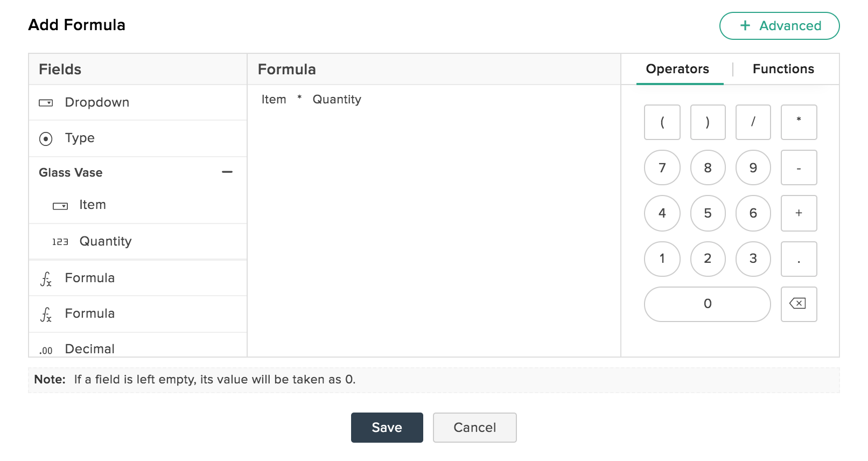Image resolution: width=868 pixels, height=461 pixels.
Task: Insert the minus operator
Action: tap(799, 167)
